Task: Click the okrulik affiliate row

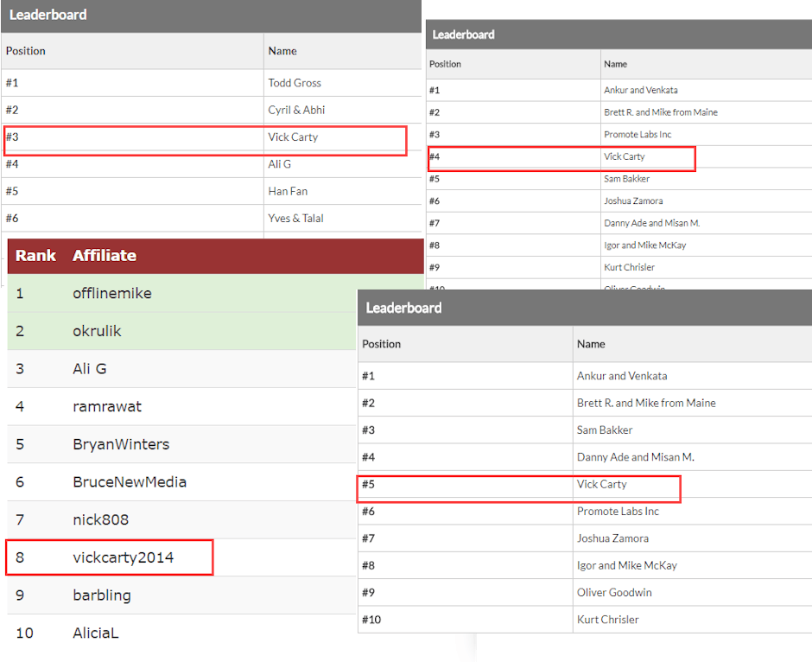Action: pos(97,331)
